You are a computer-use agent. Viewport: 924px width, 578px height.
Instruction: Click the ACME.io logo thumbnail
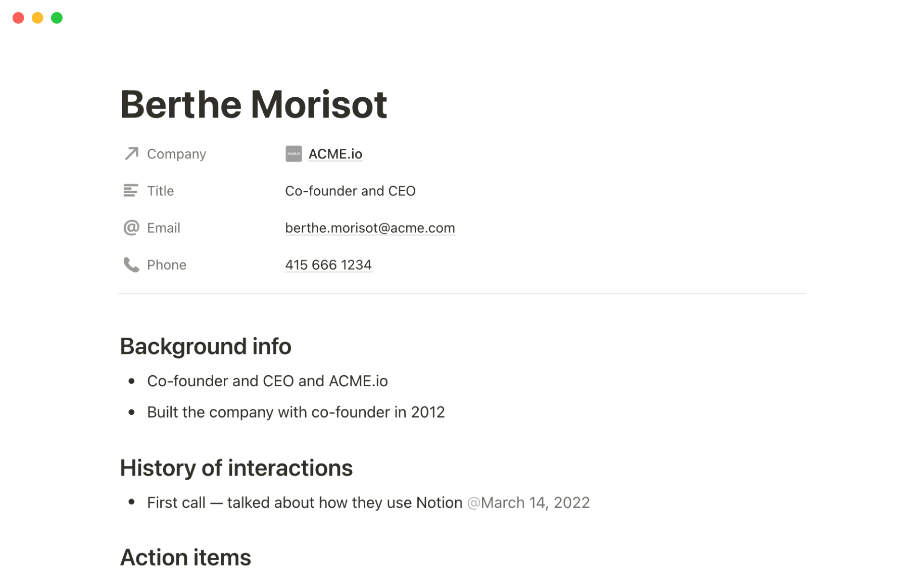pyautogui.click(x=294, y=154)
